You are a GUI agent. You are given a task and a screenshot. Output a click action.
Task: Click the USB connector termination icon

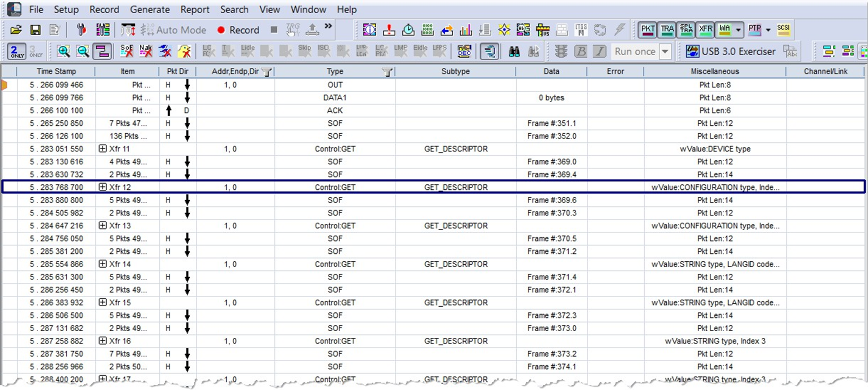[x=128, y=30]
